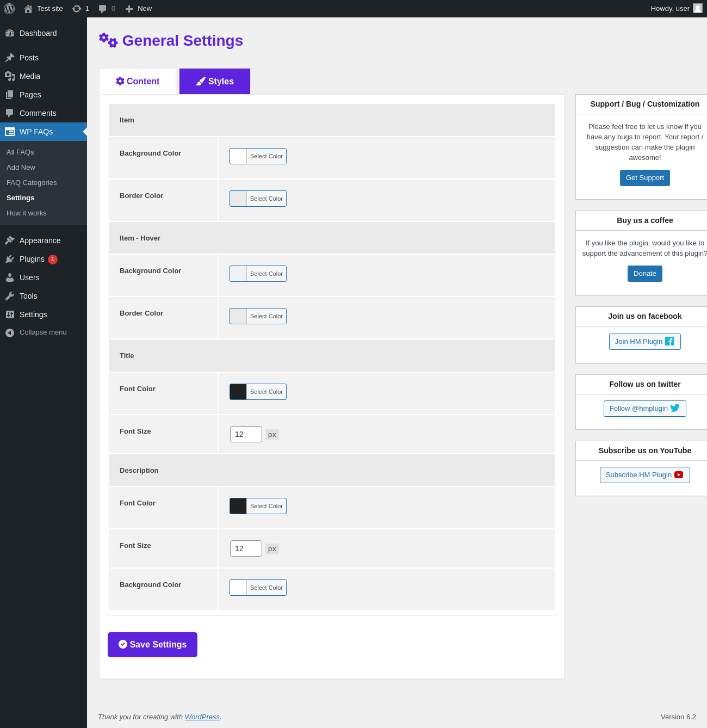Click the Appearance brush icon

pos(10,240)
